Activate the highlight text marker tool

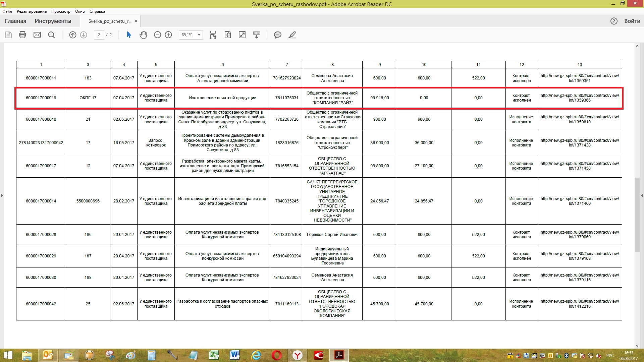[292, 35]
